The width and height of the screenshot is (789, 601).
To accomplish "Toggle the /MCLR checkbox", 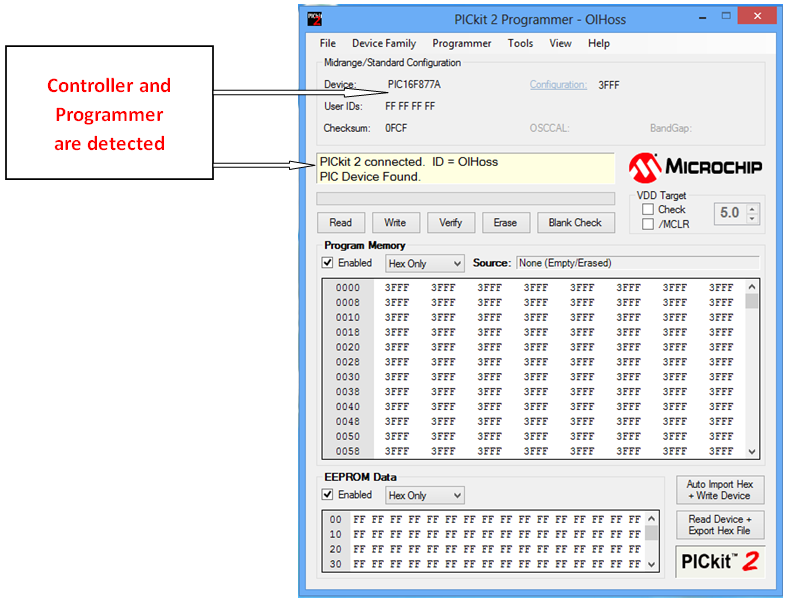I will click(x=648, y=224).
